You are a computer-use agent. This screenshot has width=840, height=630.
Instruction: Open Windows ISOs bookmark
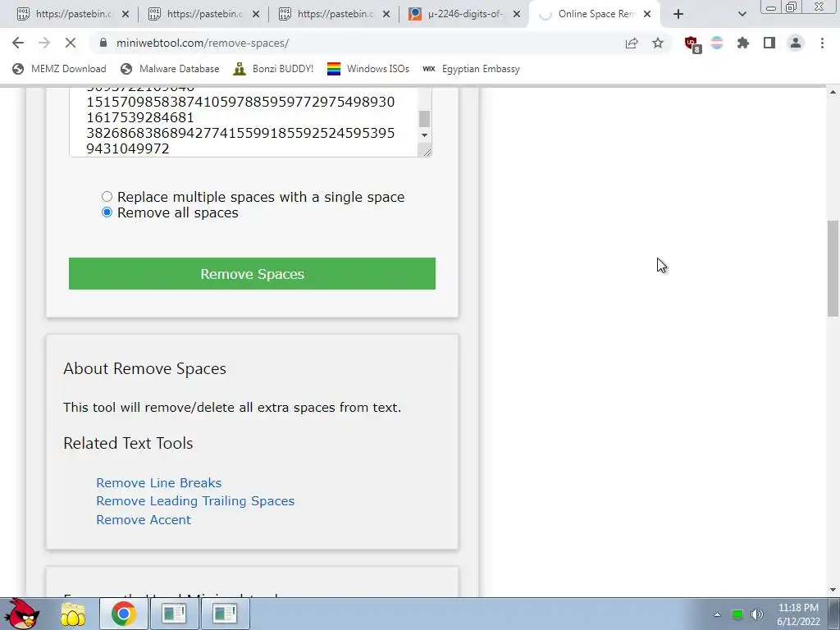pyautogui.click(x=368, y=69)
